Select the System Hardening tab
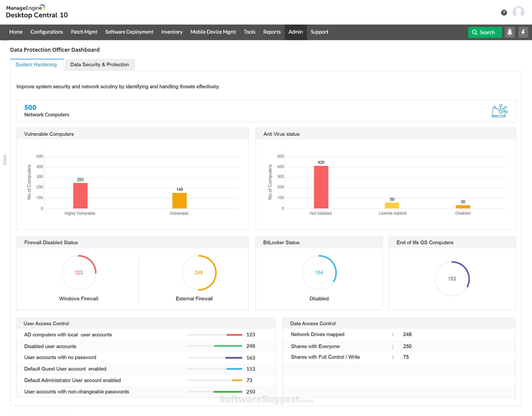Screen dimensions: 532x416 click(36, 65)
